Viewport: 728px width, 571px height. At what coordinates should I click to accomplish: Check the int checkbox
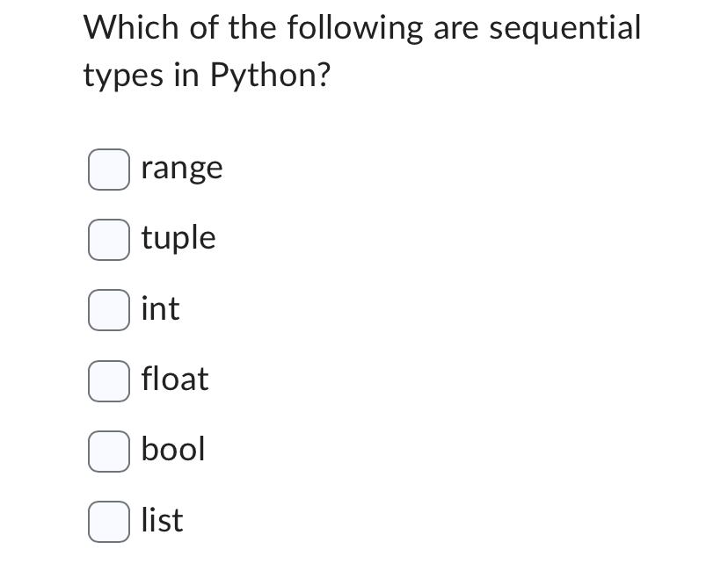(107, 309)
